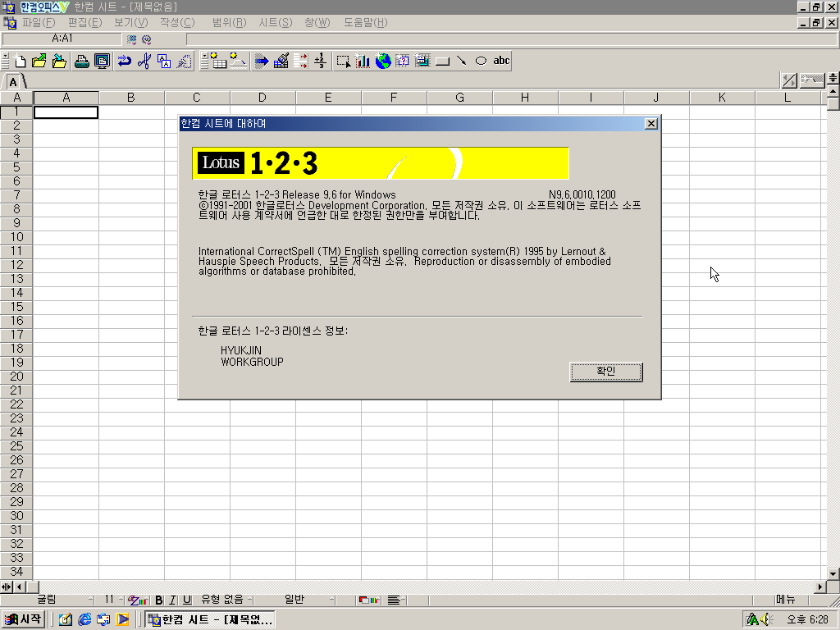The height and width of the screenshot is (630, 840).
Task: Click the Paste icon
Action: 185,61
